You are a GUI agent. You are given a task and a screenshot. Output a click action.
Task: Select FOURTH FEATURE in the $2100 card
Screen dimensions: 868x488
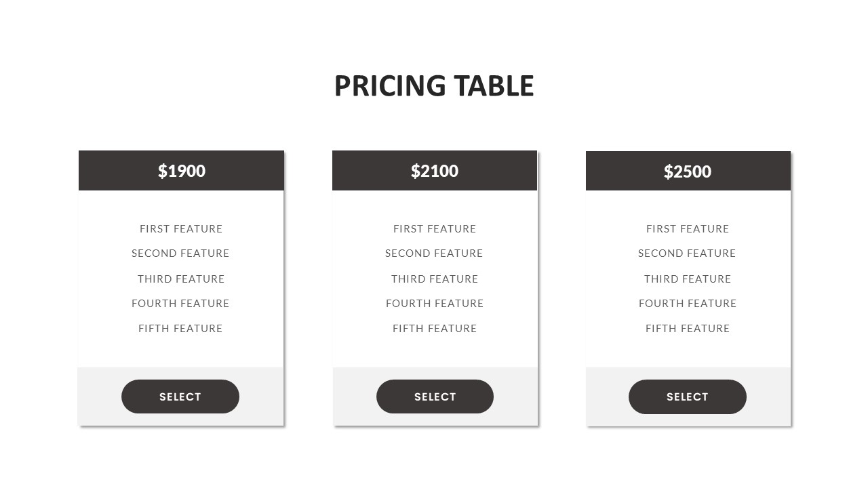pyautogui.click(x=435, y=304)
